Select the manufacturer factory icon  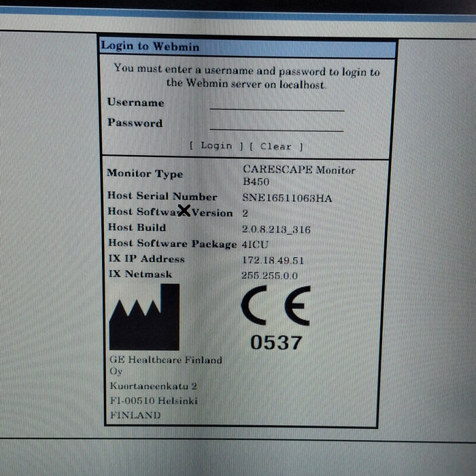coord(144,317)
